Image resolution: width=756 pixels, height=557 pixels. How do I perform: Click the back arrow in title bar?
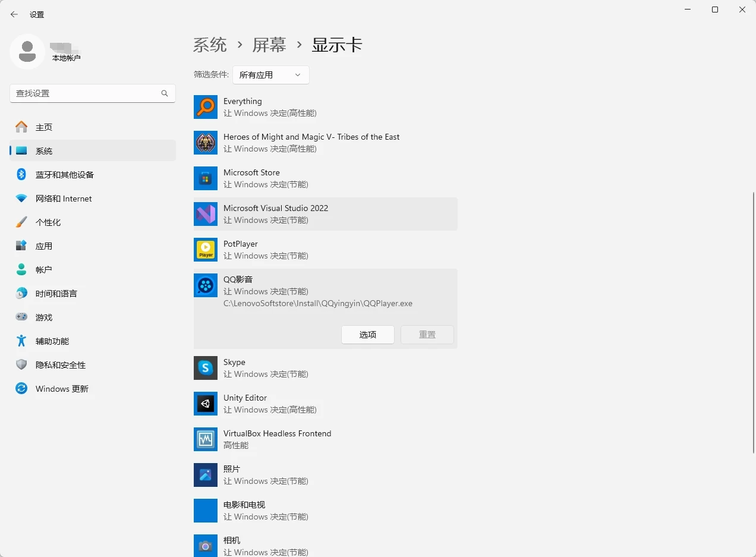pos(14,14)
